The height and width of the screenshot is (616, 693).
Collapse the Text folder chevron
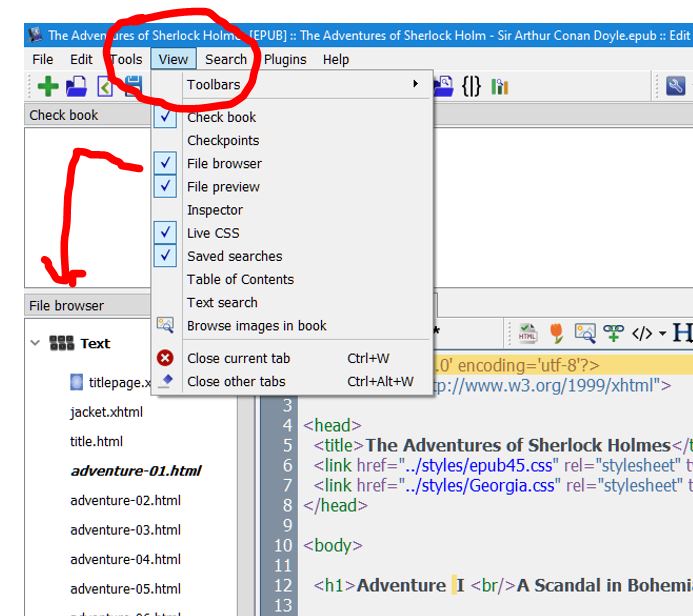[35, 342]
